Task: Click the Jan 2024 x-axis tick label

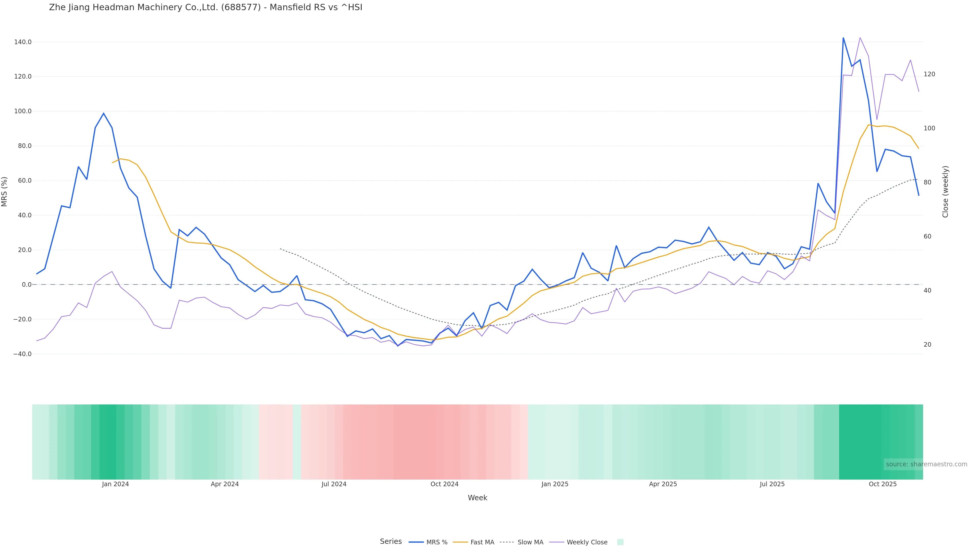Action: click(x=115, y=484)
